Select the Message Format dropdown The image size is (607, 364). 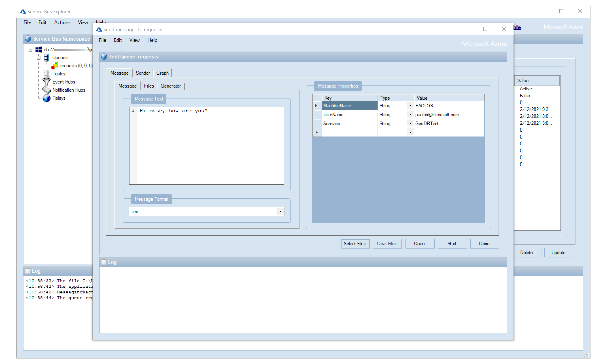coord(207,212)
